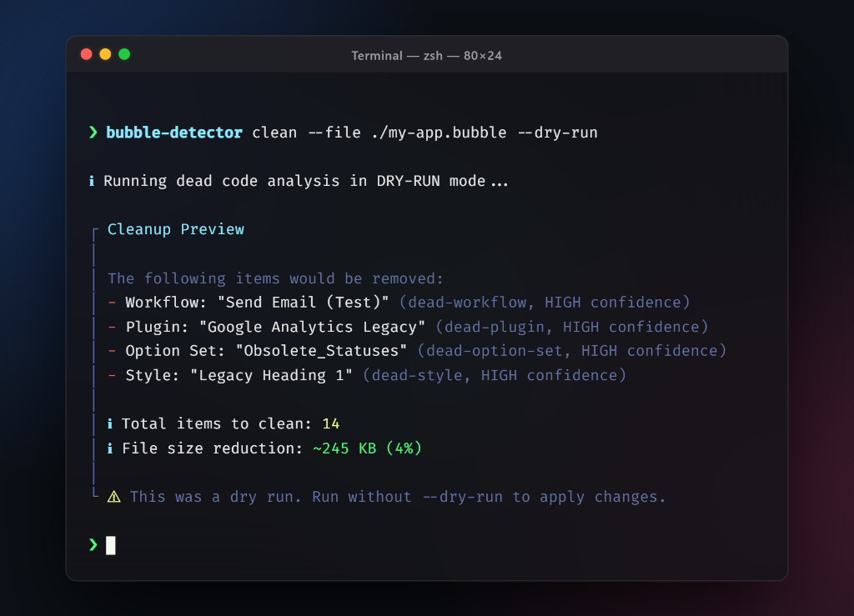Click the blinking block cursor at the prompt

point(111,545)
